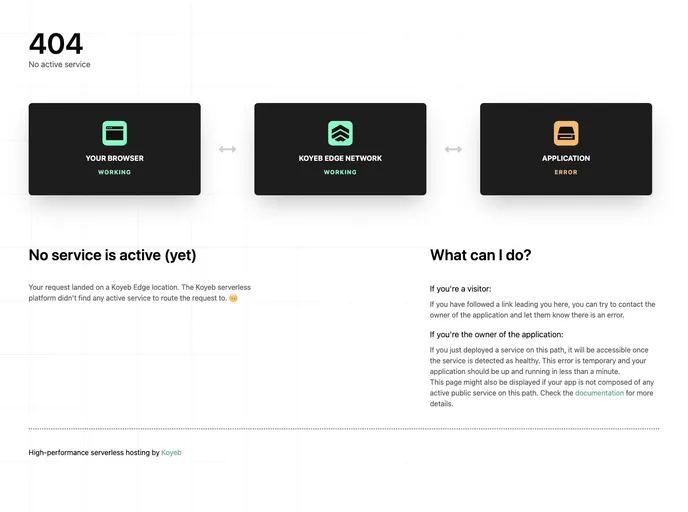
Task: Click the emoji after 'route the request to'
Action: (x=233, y=298)
